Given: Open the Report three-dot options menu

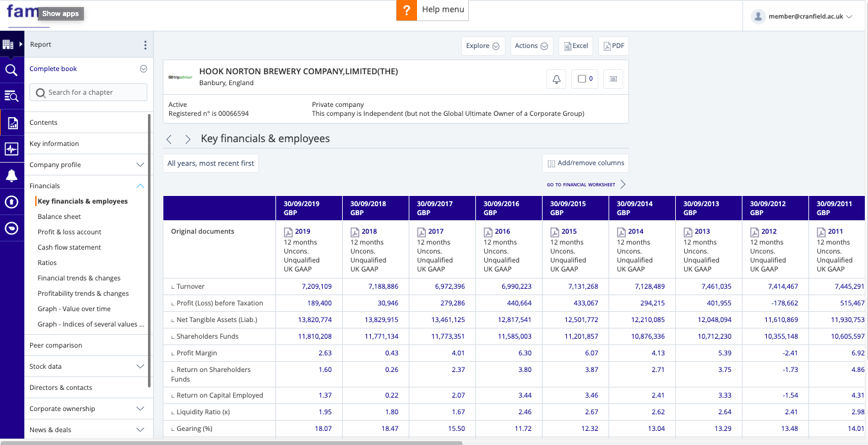Looking at the screenshot, I should 145,45.
